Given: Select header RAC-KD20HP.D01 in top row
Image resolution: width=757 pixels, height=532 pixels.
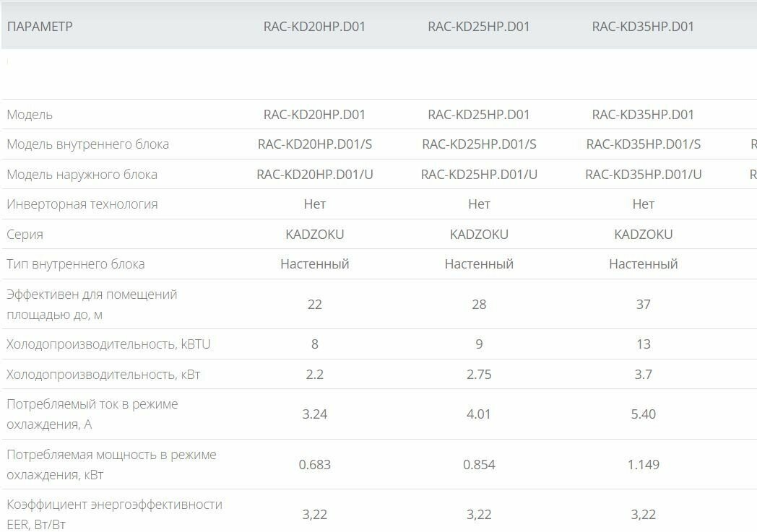Looking at the screenshot, I should (x=314, y=26).
